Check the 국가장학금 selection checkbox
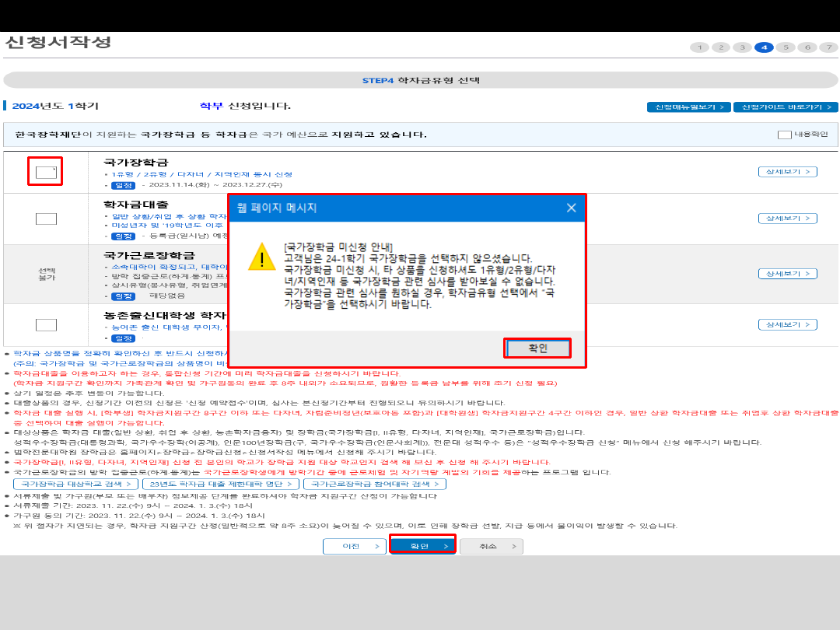This screenshot has height=630, width=840. click(46, 172)
